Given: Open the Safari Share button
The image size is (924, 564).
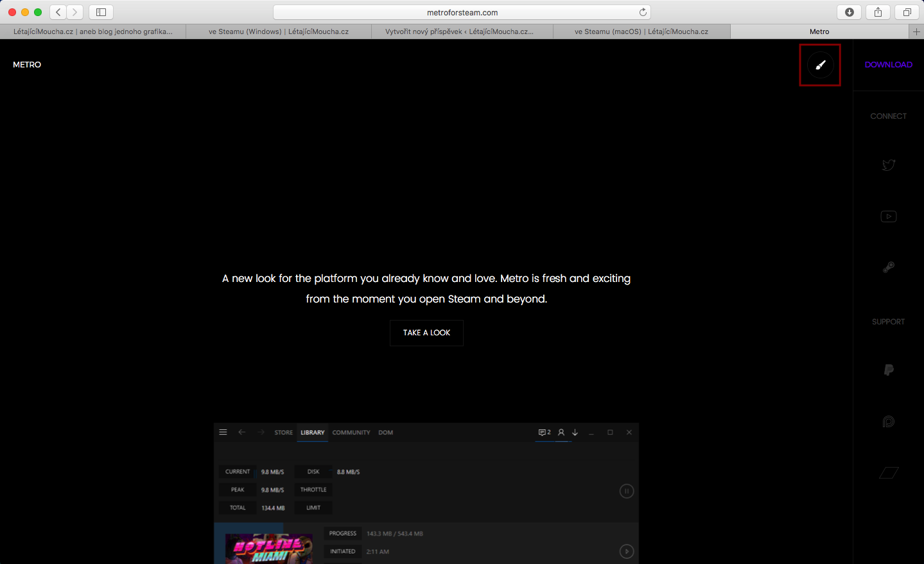Looking at the screenshot, I should pyautogui.click(x=878, y=12).
